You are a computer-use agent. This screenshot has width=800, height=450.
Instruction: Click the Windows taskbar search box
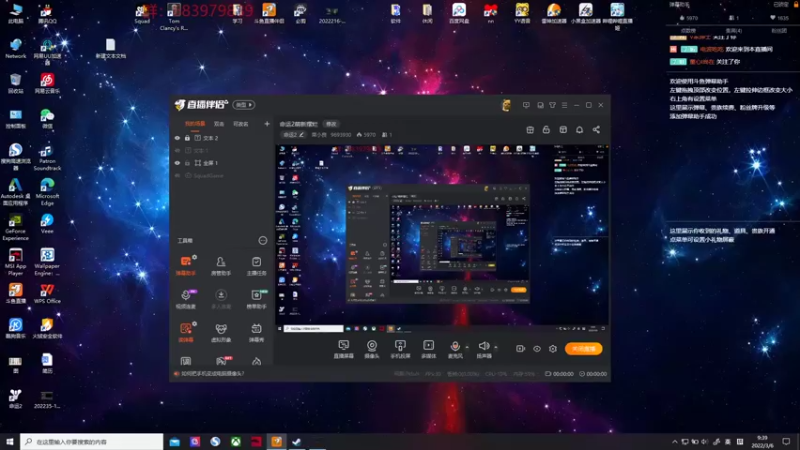[92, 442]
